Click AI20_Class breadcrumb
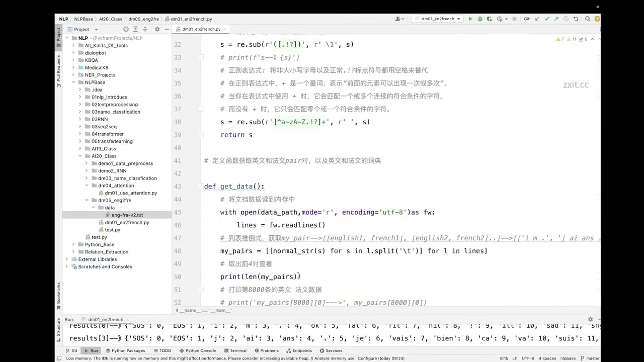 point(111,19)
